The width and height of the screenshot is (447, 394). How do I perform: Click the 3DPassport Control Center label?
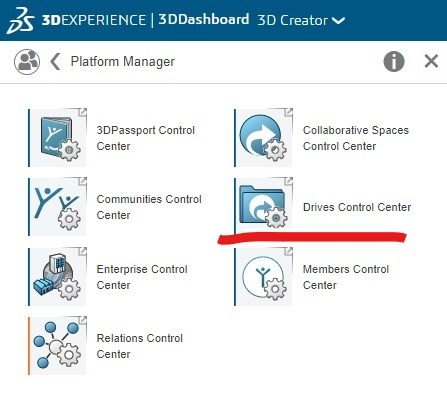(x=146, y=138)
